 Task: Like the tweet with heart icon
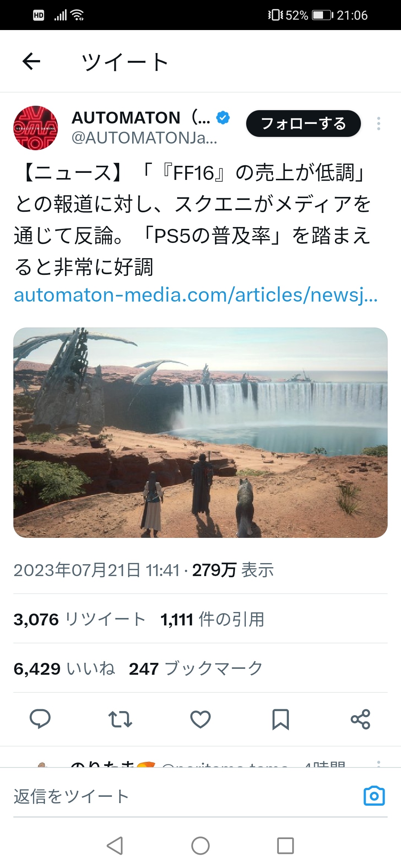point(200,719)
